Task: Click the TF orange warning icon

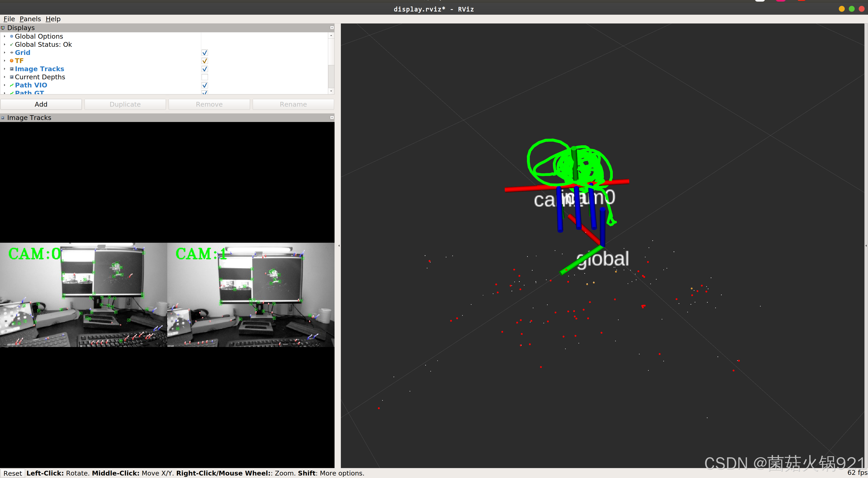Action: (x=12, y=61)
